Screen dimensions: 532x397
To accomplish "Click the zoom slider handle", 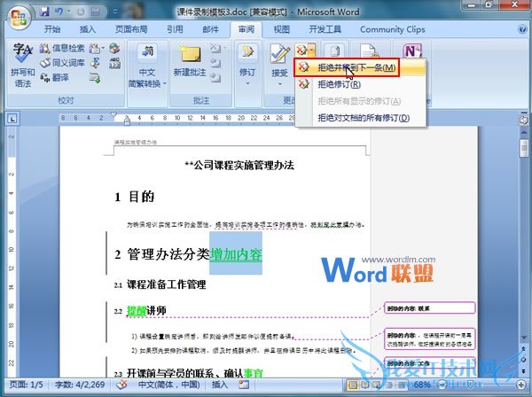I will [470, 385].
